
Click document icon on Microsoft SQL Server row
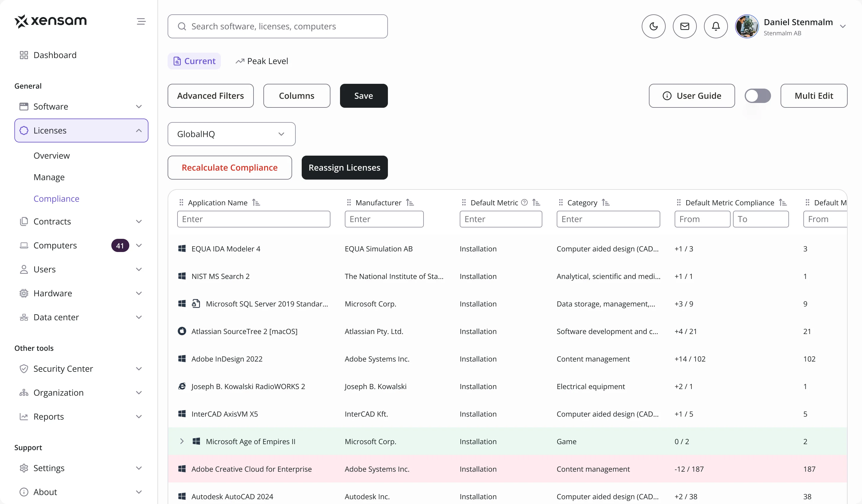click(x=196, y=304)
